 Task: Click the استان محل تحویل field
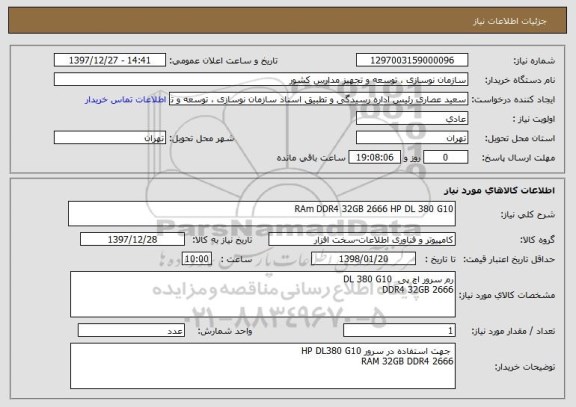(412, 138)
